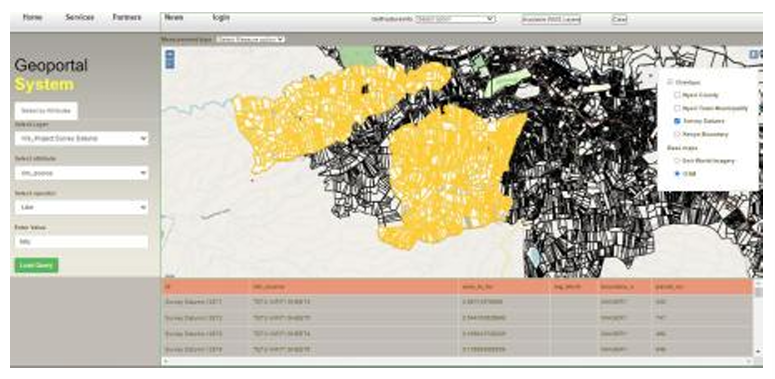Viewport: 775px width, 379px height.
Task: Open the dropdown in the top navigation bar
Action: 455,19
